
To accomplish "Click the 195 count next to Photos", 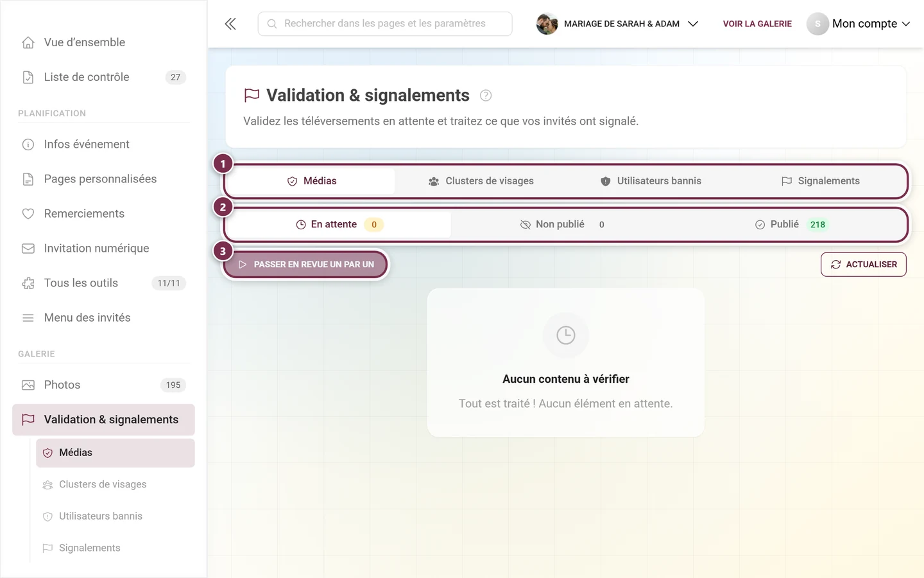I will click(x=173, y=385).
